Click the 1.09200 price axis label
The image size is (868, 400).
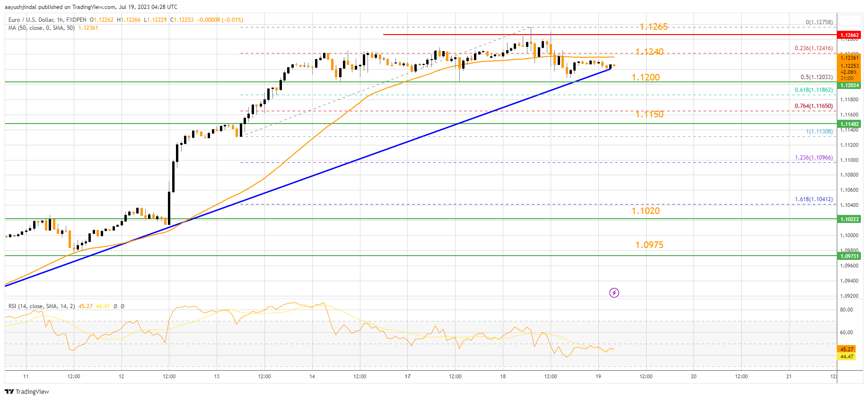849,296
